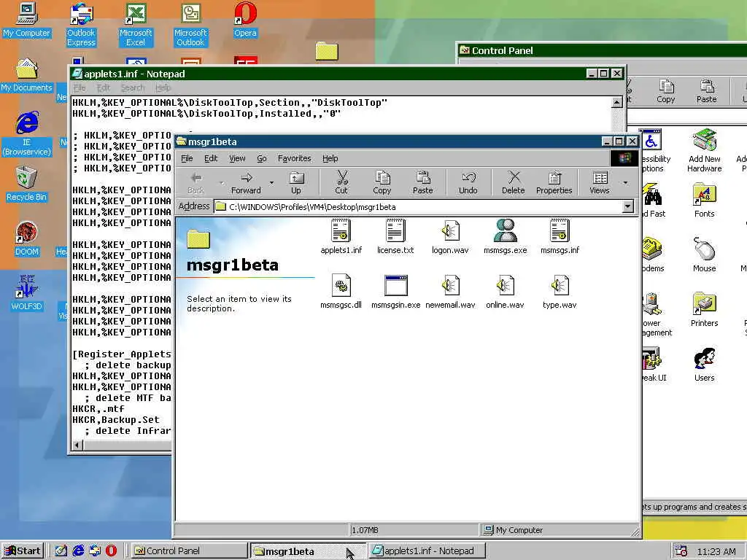The height and width of the screenshot is (560, 747).
Task: Click the Undo toolbar button
Action: (x=468, y=183)
